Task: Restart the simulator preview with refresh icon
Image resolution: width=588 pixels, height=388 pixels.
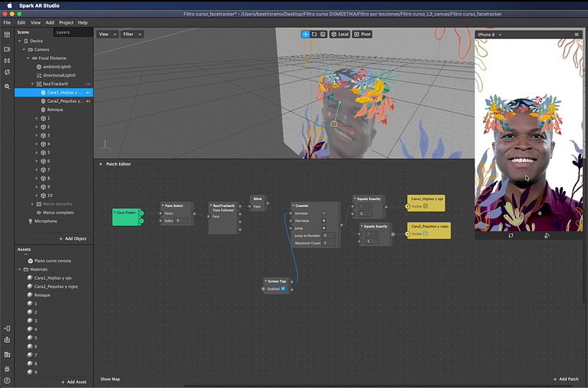Action: tap(511, 235)
